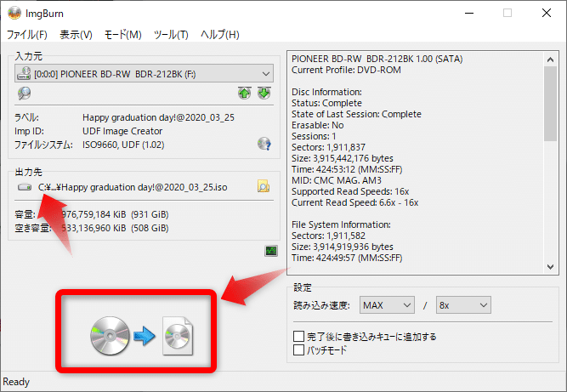Open the MAX read speed dropdown
This screenshot has height=392, width=567.
387,305
